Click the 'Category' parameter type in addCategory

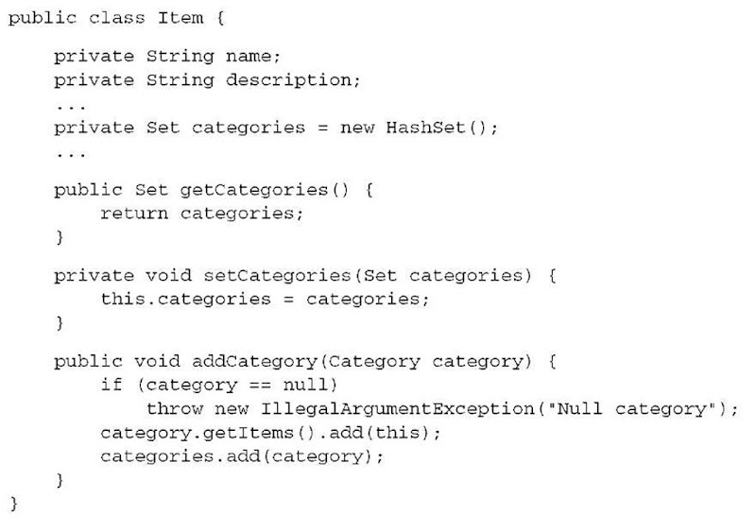point(376,361)
